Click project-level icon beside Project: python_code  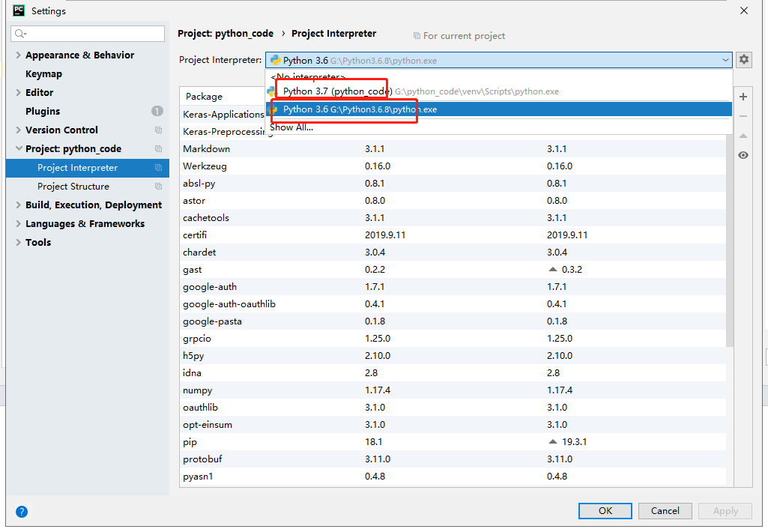[x=158, y=148]
